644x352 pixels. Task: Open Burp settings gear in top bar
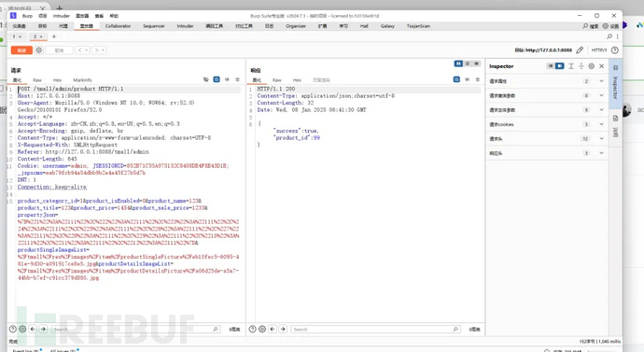pyautogui.click(x=606, y=26)
